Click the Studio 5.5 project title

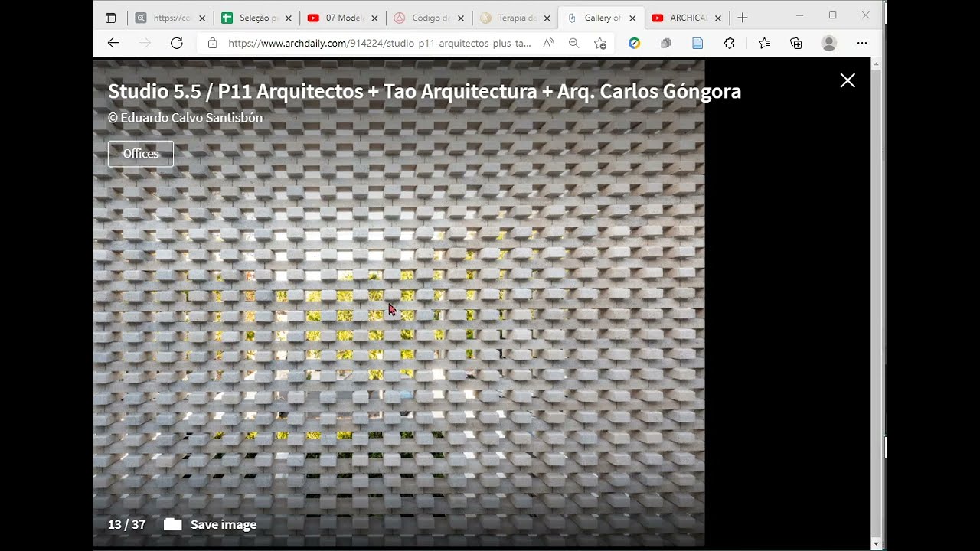pyautogui.click(x=424, y=91)
